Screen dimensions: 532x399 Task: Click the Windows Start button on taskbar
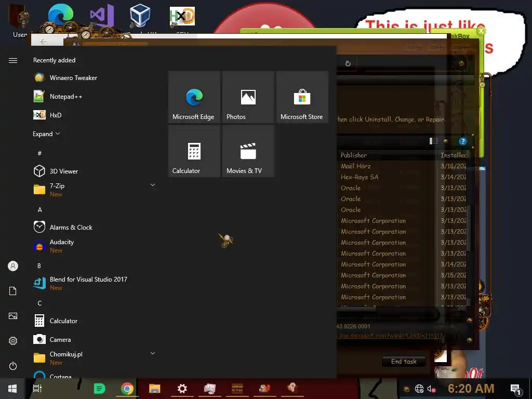pyautogui.click(x=12, y=389)
